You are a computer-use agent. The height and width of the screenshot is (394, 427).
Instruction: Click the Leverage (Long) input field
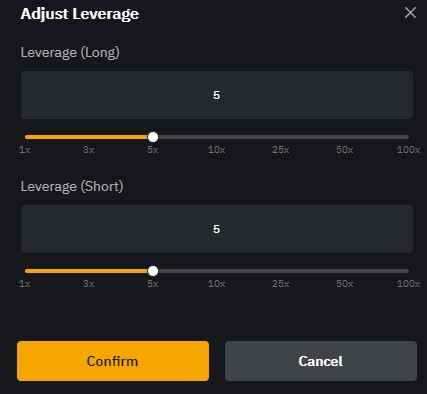pos(217,95)
